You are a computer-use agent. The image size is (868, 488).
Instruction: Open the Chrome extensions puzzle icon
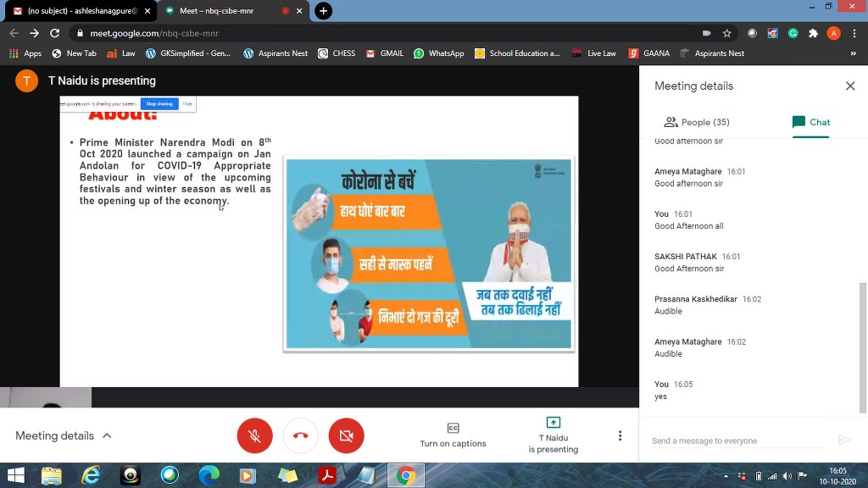(813, 33)
